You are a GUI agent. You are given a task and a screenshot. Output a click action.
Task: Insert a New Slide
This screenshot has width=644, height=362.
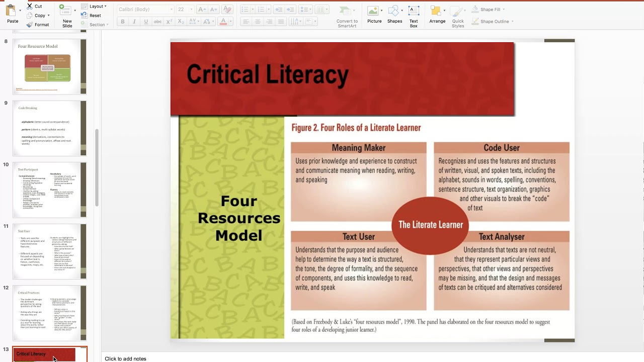66,16
